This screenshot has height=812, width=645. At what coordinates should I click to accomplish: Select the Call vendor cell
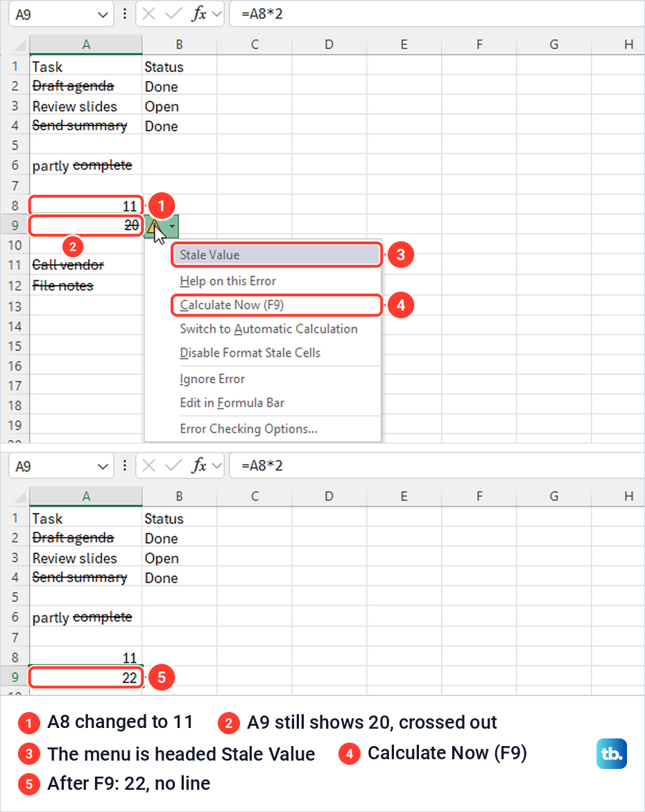point(86,266)
